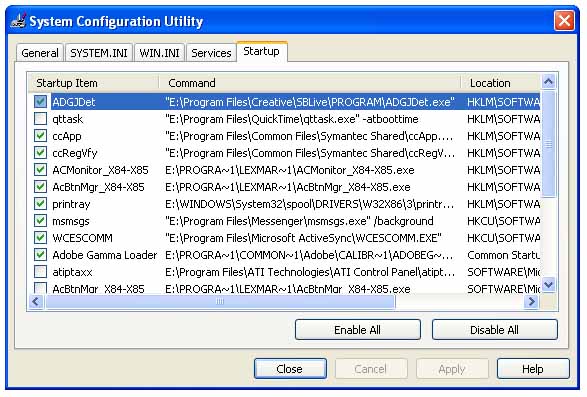
Task: Click the Enable All button
Action: [x=358, y=330]
